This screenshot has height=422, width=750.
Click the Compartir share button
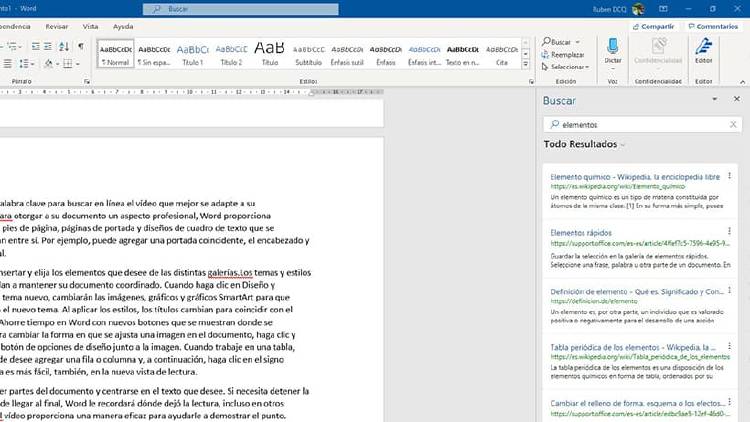654,26
